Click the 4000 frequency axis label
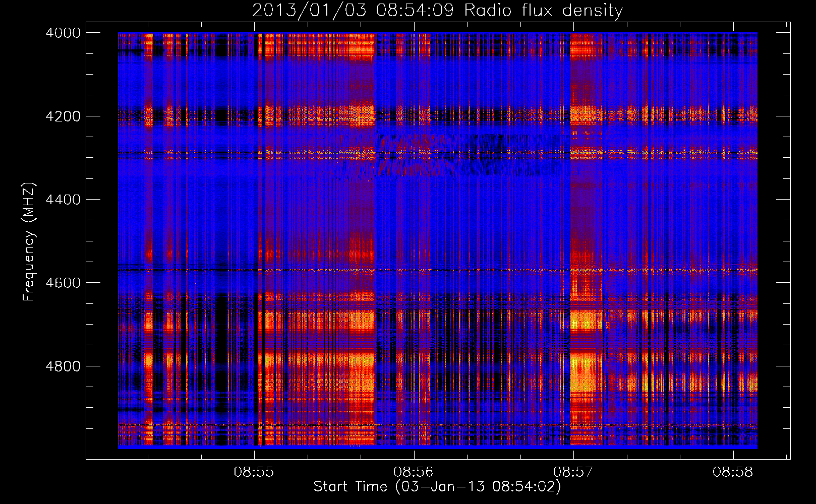816x504 pixels. [63, 33]
